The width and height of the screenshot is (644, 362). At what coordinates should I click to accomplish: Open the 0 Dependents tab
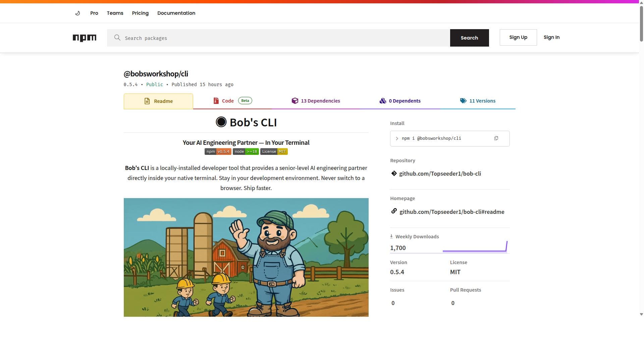pos(400,101)
